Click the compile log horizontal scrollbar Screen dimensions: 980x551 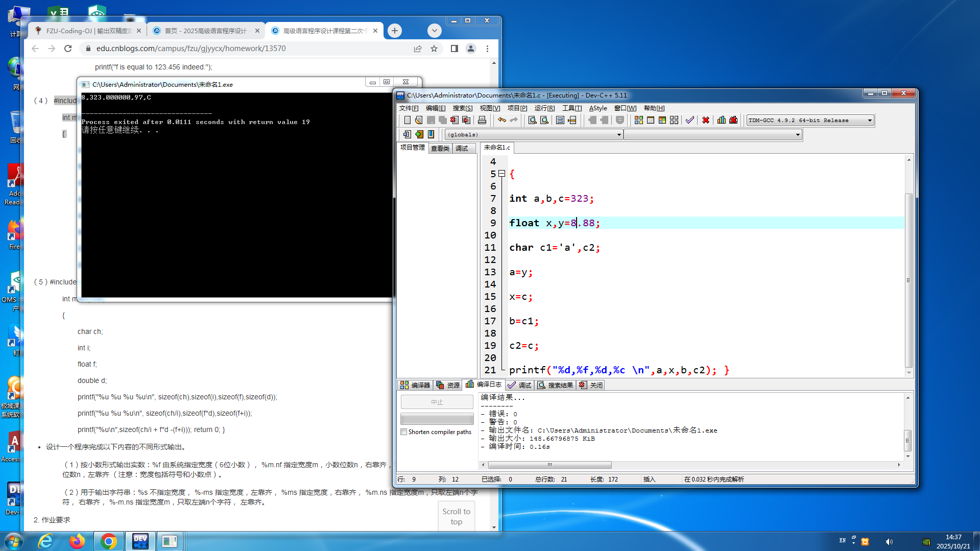549,465
